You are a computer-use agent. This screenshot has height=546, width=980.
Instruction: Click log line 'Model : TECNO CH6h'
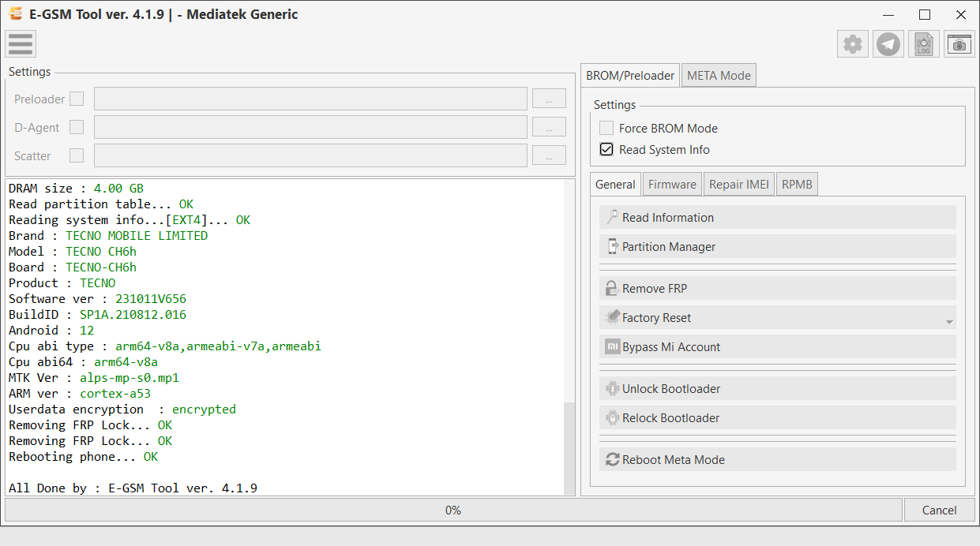[x=73, y=251]
